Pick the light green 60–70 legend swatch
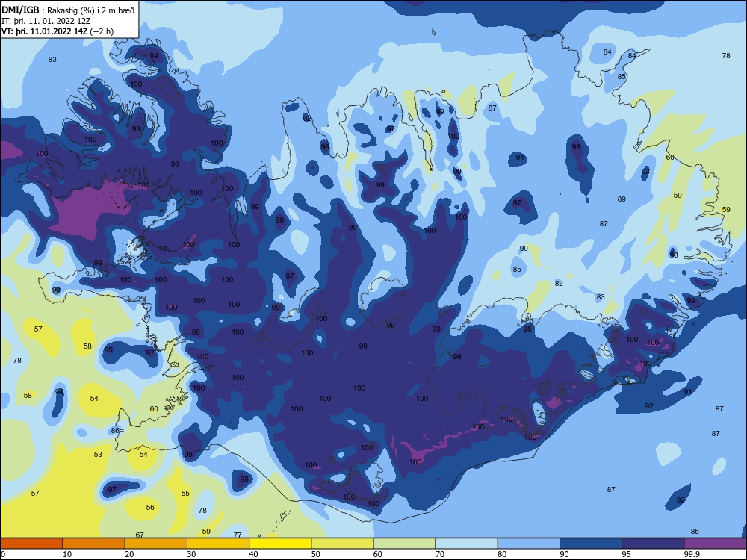This screenshot has width=747, height=560. coord(404,544)
